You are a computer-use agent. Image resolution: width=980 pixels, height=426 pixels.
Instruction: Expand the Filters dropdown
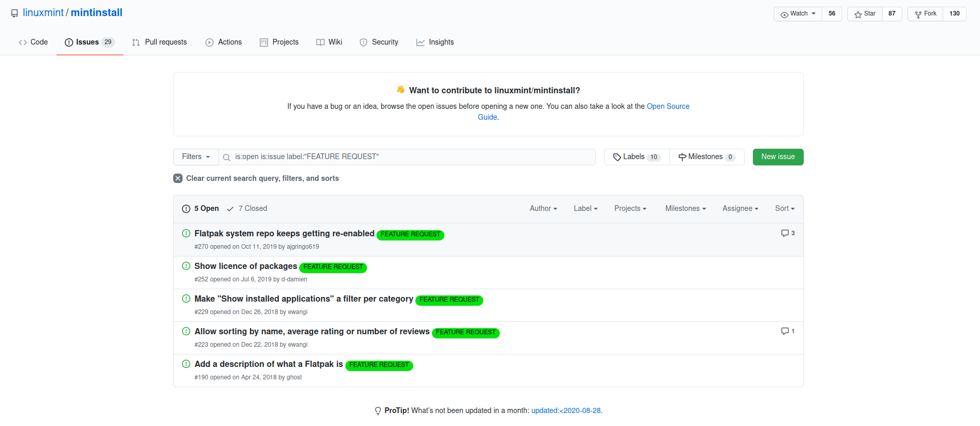tap(196, 157)
